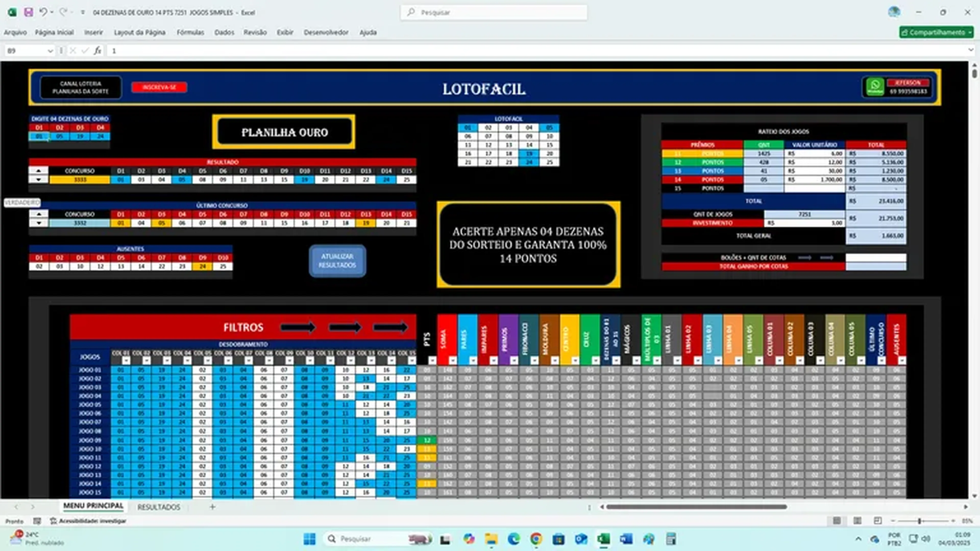Click the WhatsApp icon in the banner
The height and width of the screenshot is (551, 980).
875,87
